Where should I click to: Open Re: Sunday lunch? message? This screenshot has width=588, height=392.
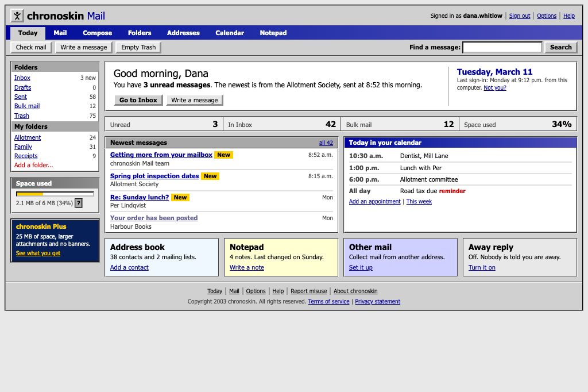coord(140,198)
